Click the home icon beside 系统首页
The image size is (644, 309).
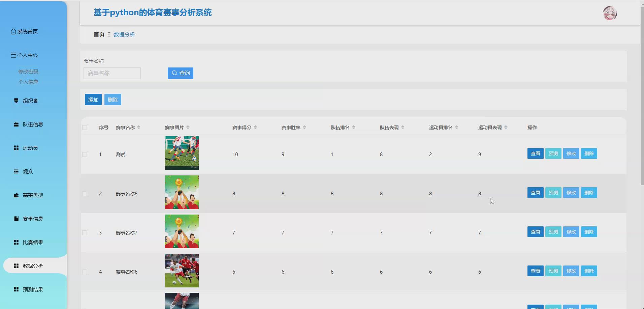point(13,31)
